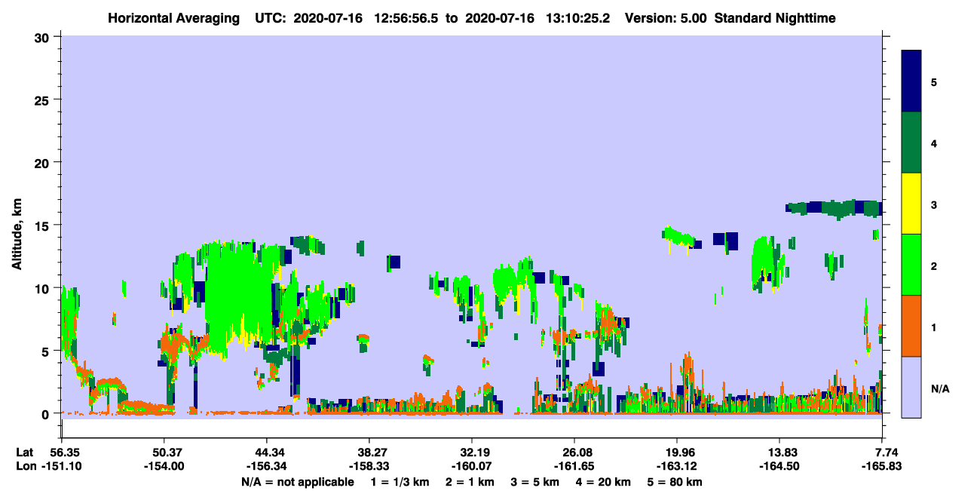Image resolution: width=980 pixels, height=503 pixels.
Task: Click the '3 = 5 km' legend entry
Action: (534, 482)
